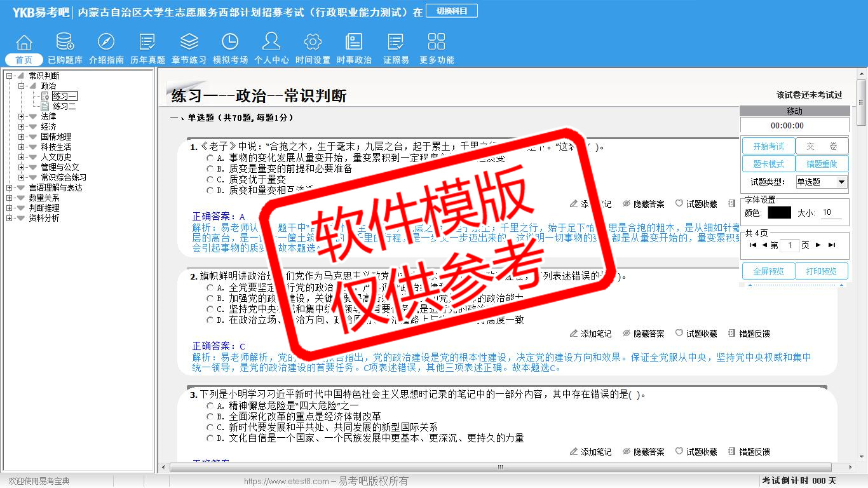Select option B for question 1
The height and width of the screenshot is (488, 868).
click(210, 169)
